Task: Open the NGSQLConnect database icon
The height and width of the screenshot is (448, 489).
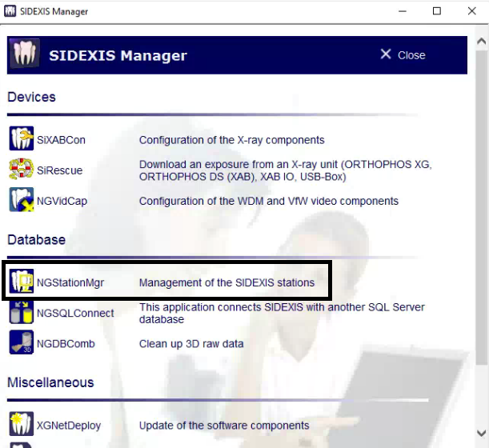Action: pyautogui.click(x=21, y=312)
